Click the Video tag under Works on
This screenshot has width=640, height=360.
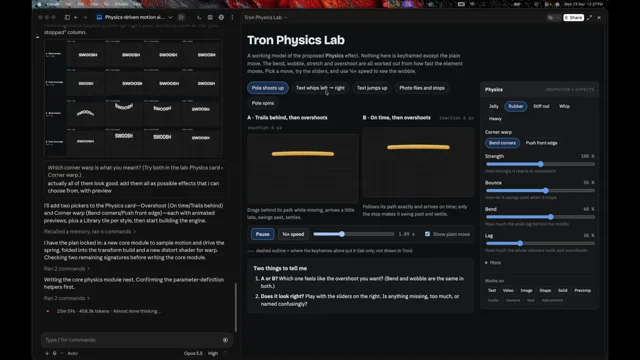[x=508, y=290]
